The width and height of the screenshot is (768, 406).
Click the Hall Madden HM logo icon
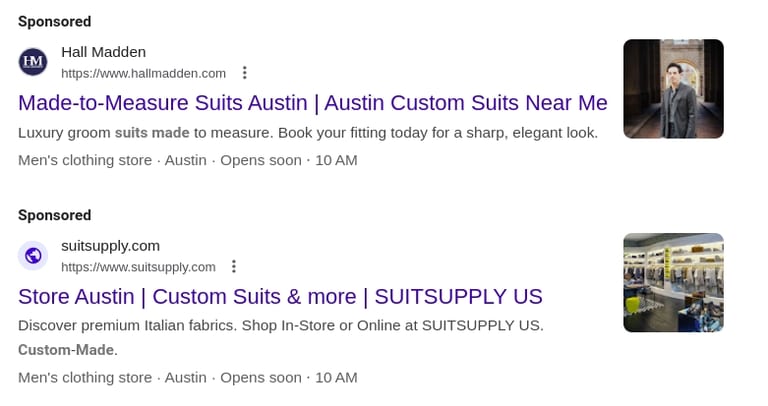coord(33,62)
